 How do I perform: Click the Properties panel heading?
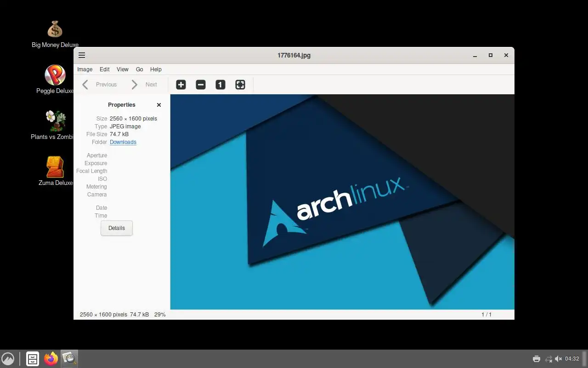tap(122, 105)
